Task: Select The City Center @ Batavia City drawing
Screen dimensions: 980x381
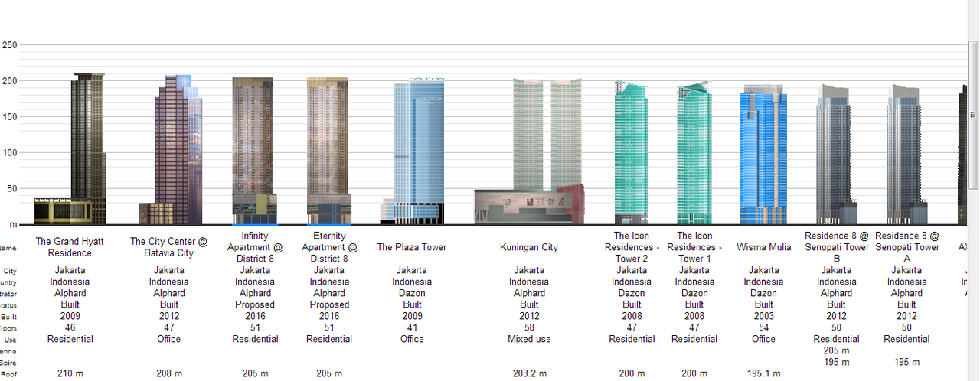Action: tap(170, 150)
